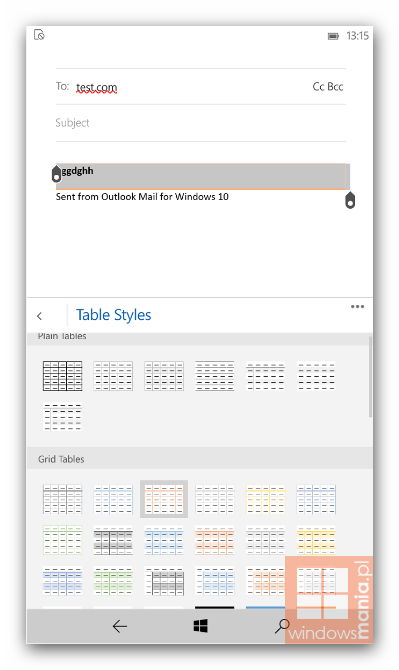Go back using the Table Styles chevron
The image size is (399, 670).
point(39,316)
